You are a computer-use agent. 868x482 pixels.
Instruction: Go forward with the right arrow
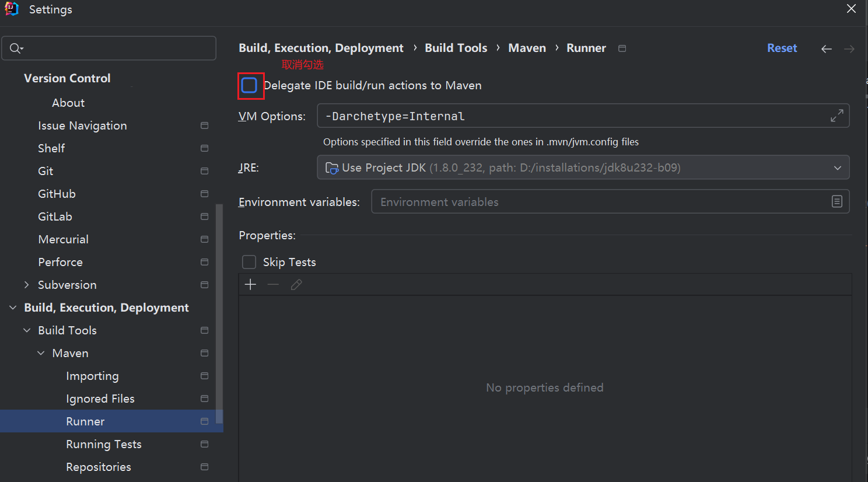[849, 49]
